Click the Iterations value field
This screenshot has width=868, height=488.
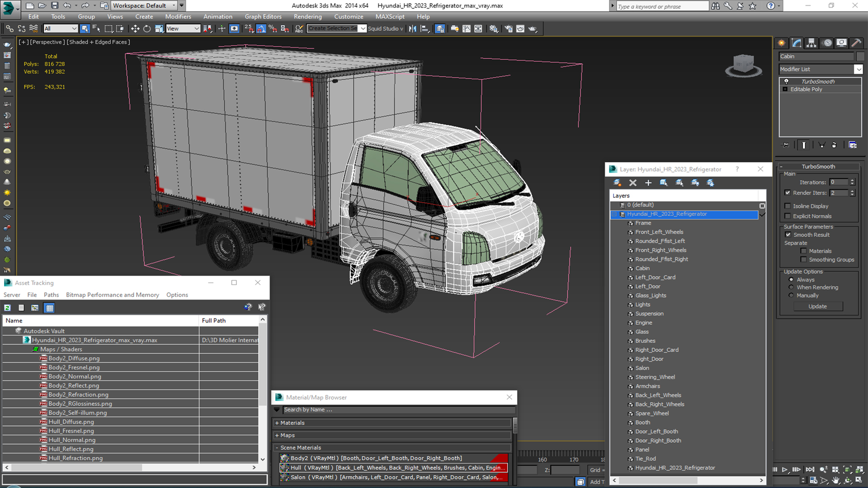tap(839, 182)
